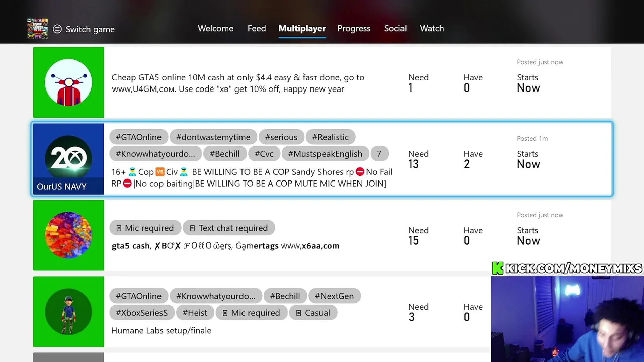Click the Switch game button
The width and height of the screenshot is (644, 362).
pos(84,29)
